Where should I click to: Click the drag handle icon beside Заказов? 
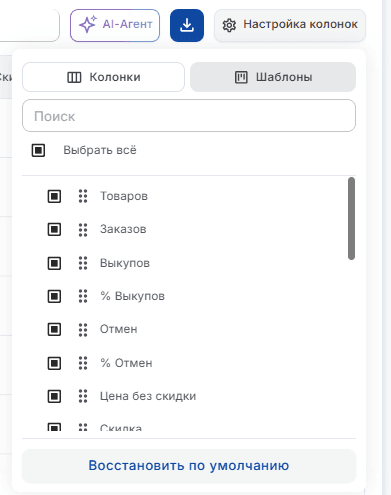pyautogui.click(x=83, y=229)
